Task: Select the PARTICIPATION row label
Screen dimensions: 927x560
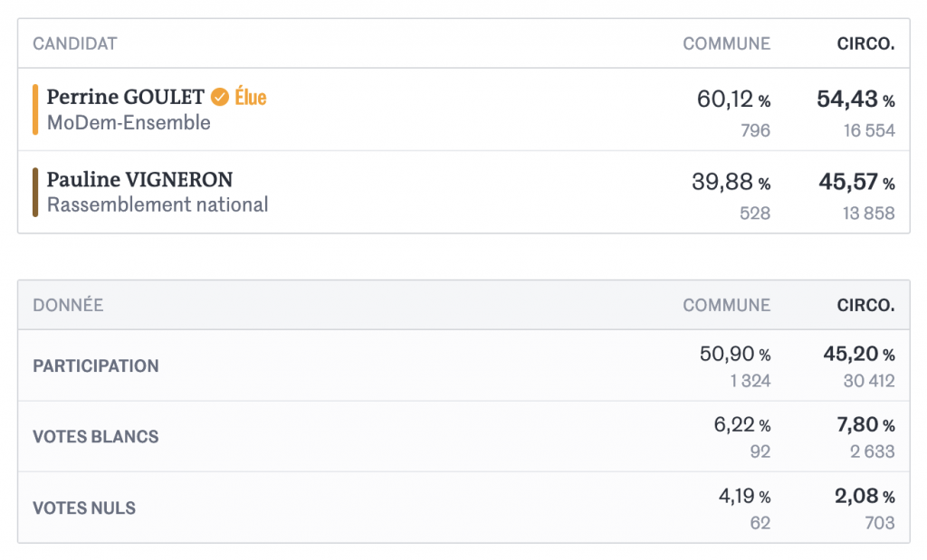Action: [x=96, y=366]
